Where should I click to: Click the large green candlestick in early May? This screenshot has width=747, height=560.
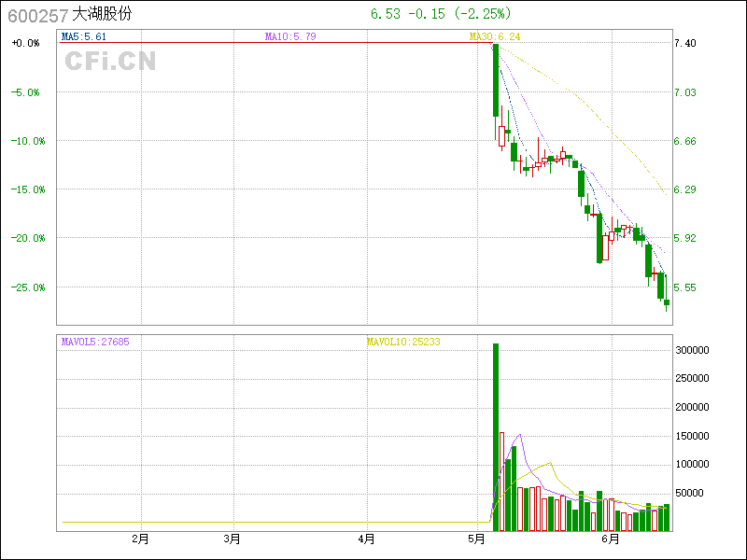click(496, 80)
